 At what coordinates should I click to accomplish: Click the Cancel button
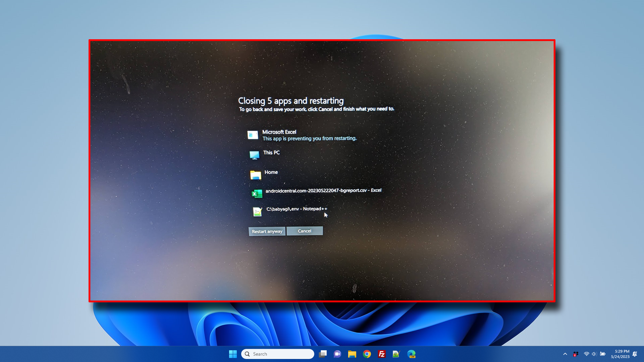pyautogui.click(x=304, y=231)
